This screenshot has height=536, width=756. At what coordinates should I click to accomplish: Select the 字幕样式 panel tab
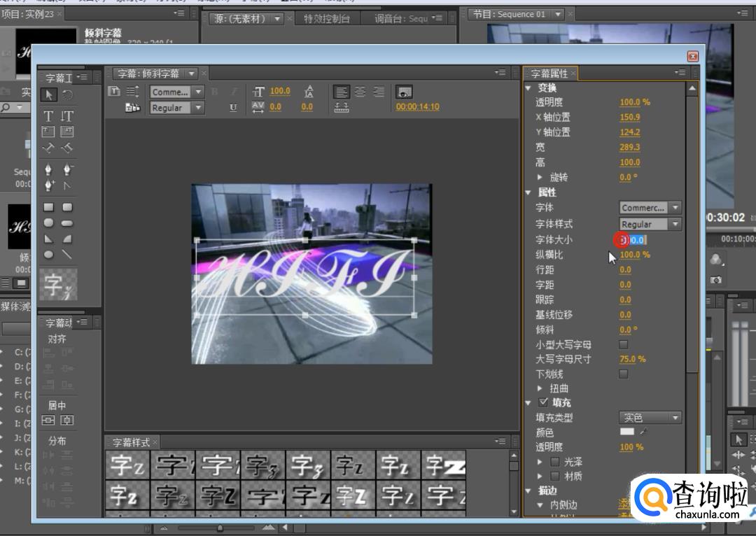(x=132, y=442)
